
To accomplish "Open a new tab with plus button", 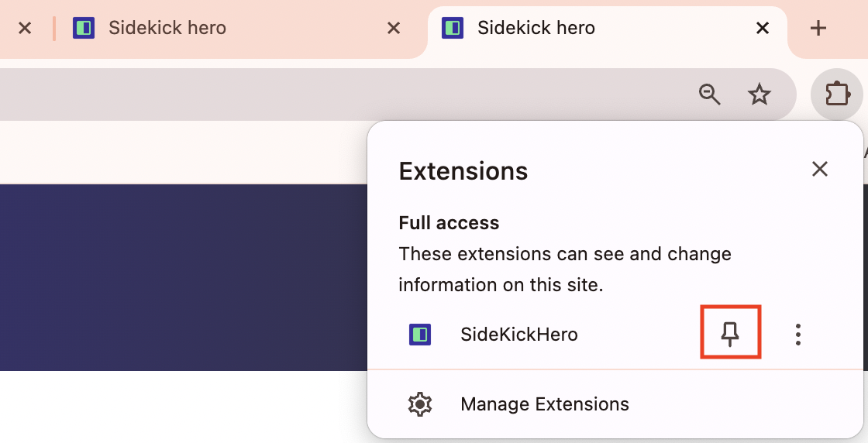I will tap(818, 29).
